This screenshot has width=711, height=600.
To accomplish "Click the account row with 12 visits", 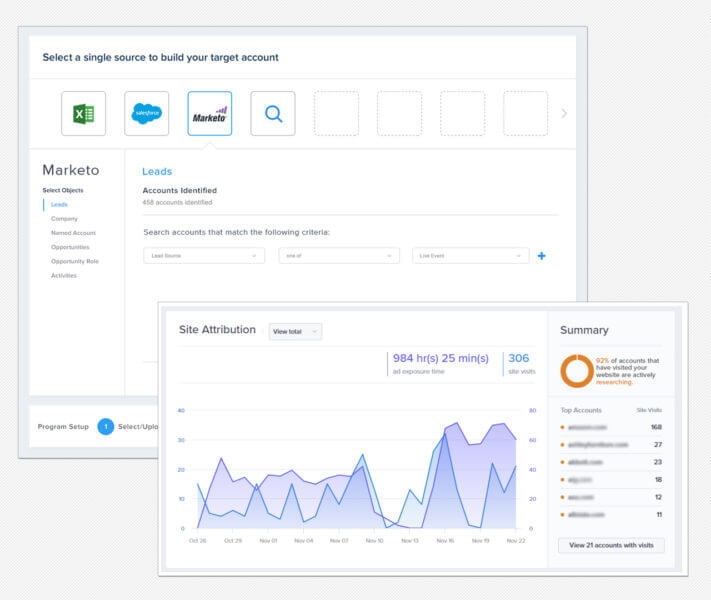I will pos(611,497).
